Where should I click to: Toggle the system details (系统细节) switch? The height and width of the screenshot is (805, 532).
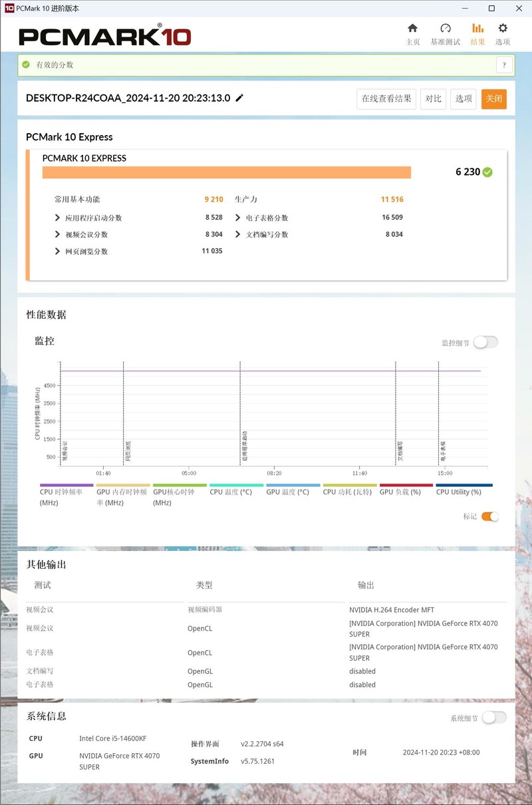pos(494,717)
